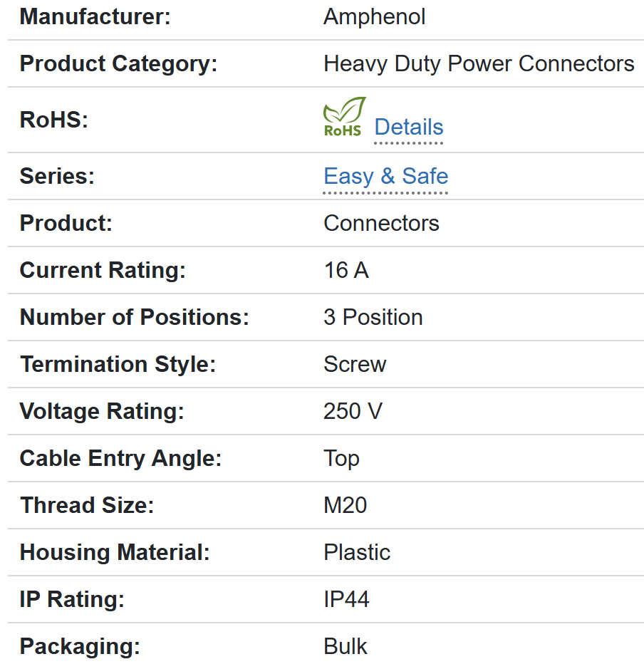The width and height of the screenshot is (644, 664).
Task: Click the value 3 Position
Action: click(373, 317)
